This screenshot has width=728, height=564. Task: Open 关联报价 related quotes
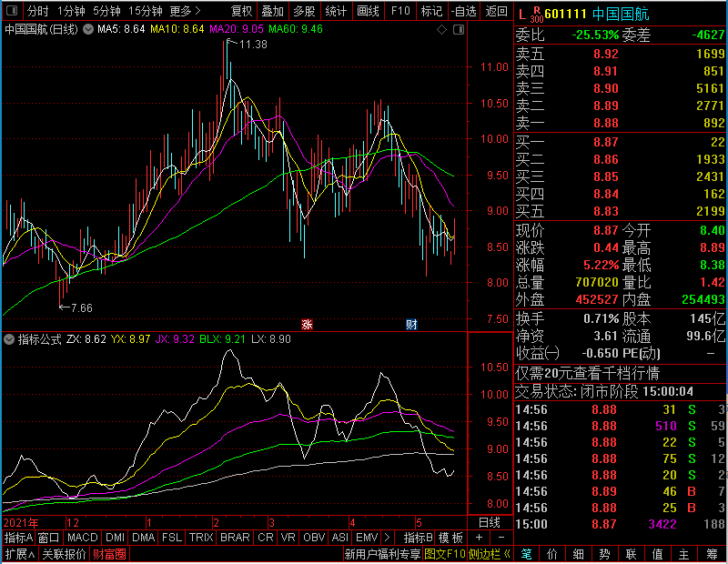point(64,554)
